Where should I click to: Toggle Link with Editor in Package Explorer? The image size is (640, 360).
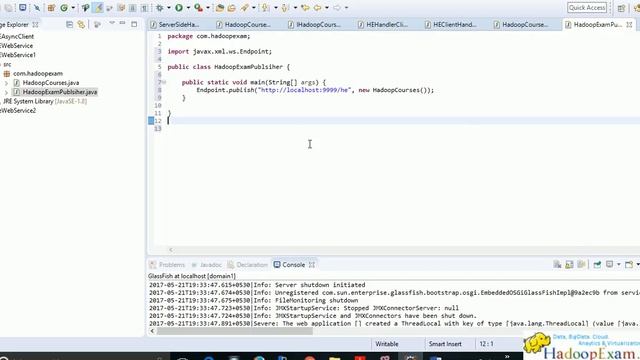(x=81, y=24)
